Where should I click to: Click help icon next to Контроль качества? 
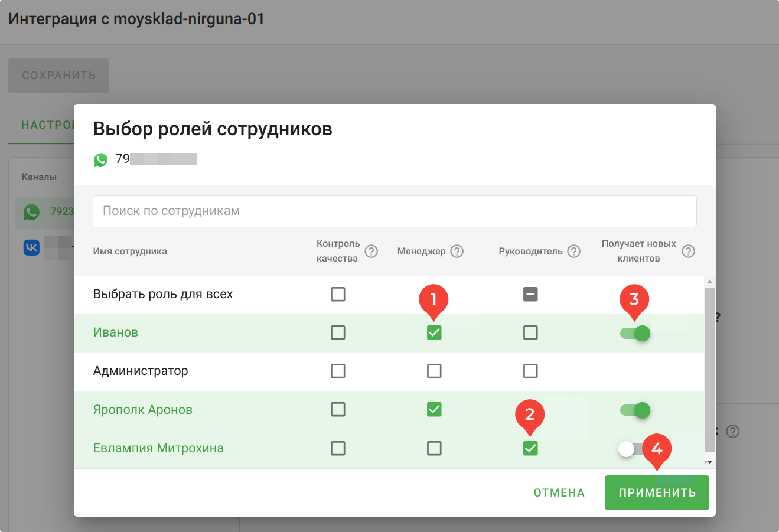pyautogui.click(x=371, y=252)
